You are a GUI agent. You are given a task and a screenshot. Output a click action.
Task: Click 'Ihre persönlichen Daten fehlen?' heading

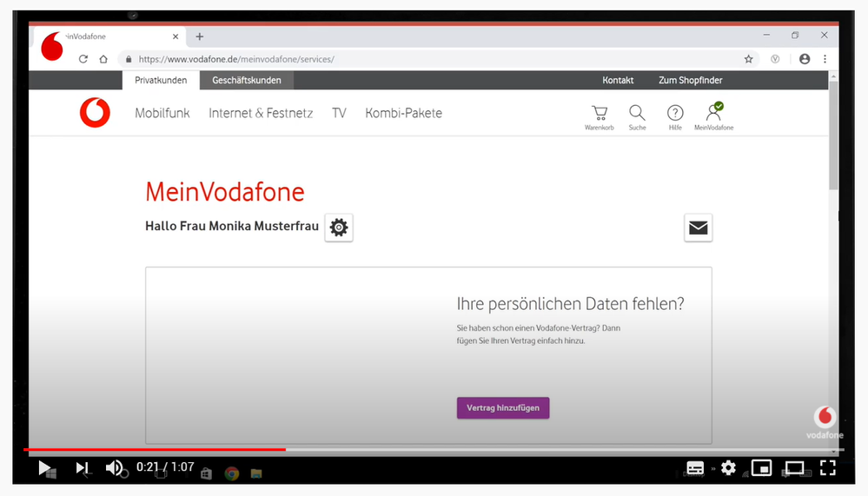[570, 304]
